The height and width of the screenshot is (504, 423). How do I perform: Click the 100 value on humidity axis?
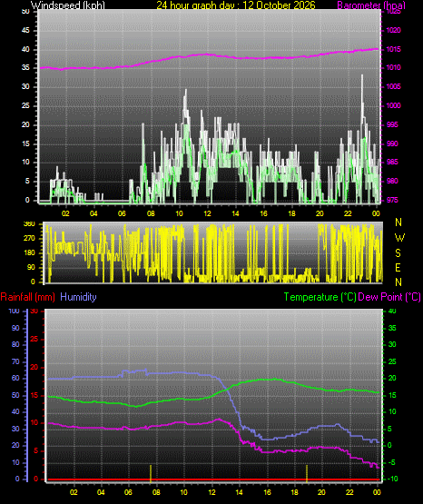pos(15,311)
